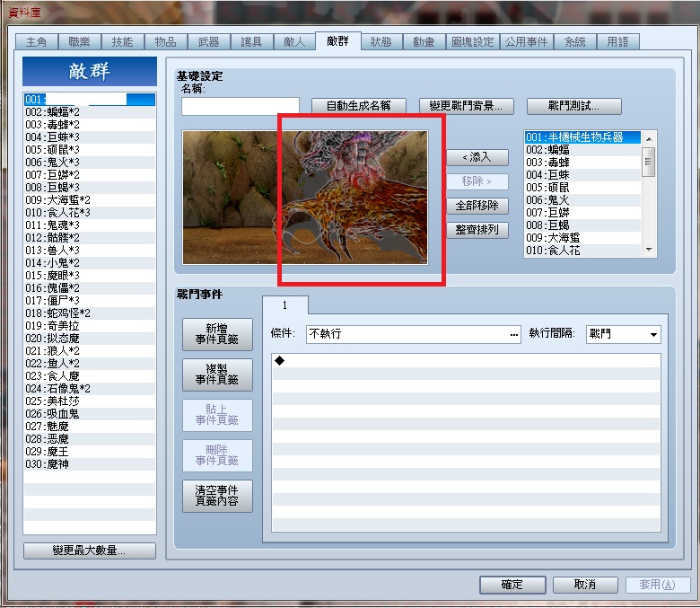Open the 系統 tab
Screen dimensions: 700x608
(575, 41)
